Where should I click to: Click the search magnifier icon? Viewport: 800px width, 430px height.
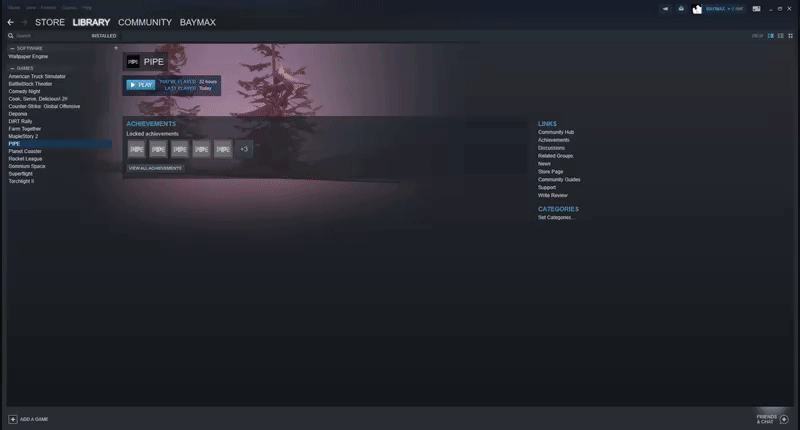coord(11,36)
